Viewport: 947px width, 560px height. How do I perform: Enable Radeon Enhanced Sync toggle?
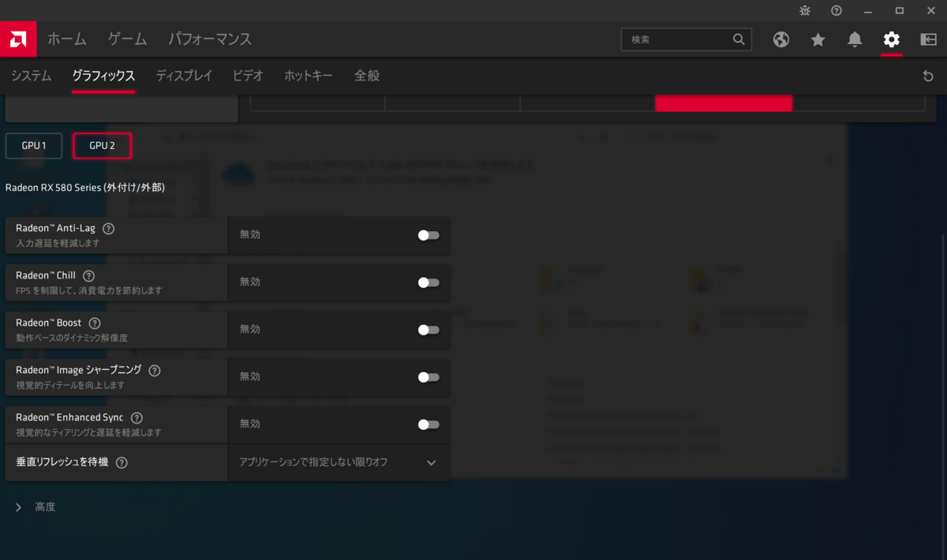point(429,424)
